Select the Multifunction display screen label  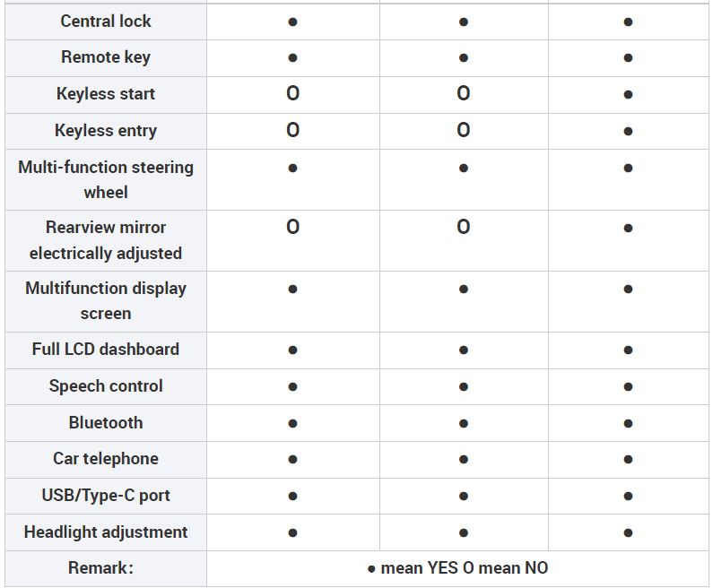[106, 301]
